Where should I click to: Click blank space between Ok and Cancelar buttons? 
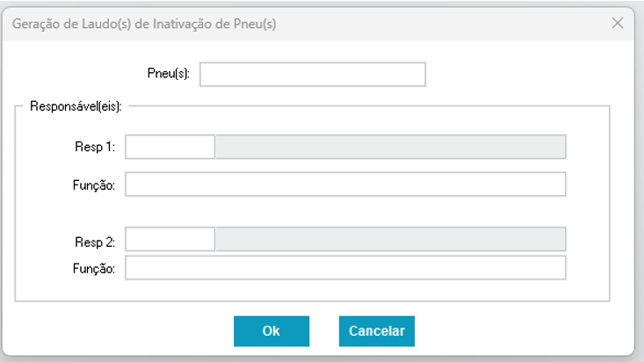click(x=324, y=331)
